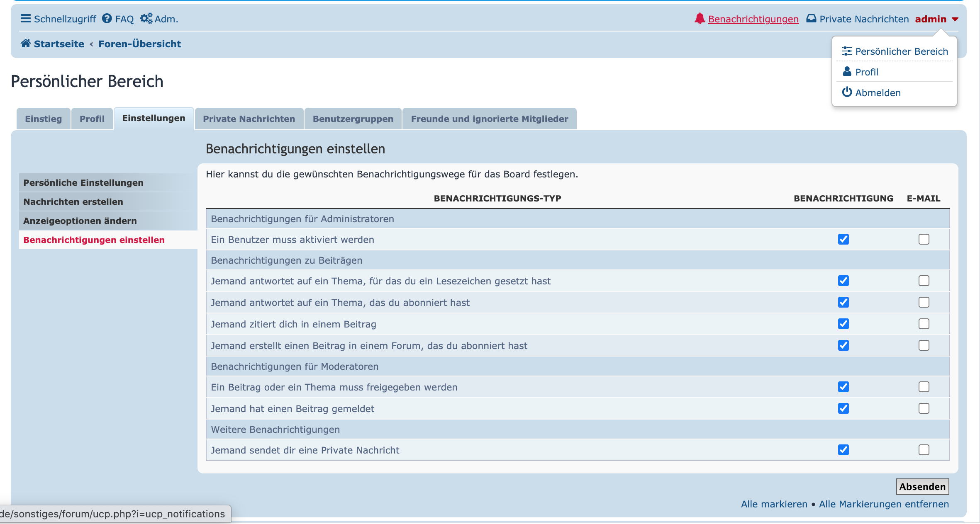Open Schnellzugriff quick links dropdown

(65, 19)
